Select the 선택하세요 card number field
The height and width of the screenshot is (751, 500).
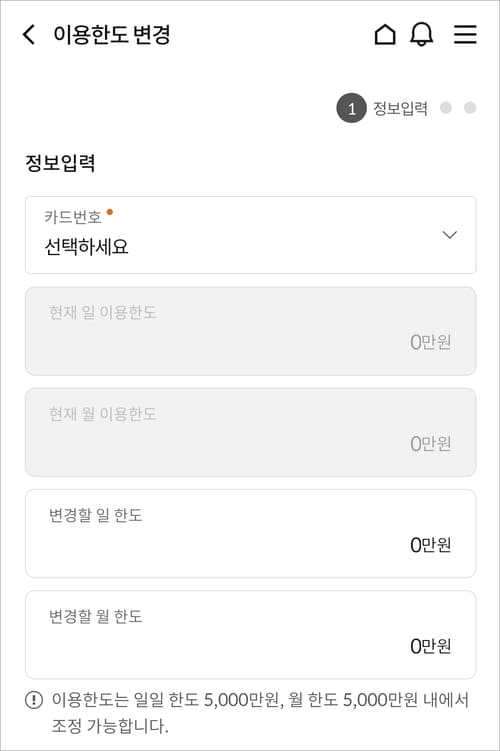(x=250, y=235)
